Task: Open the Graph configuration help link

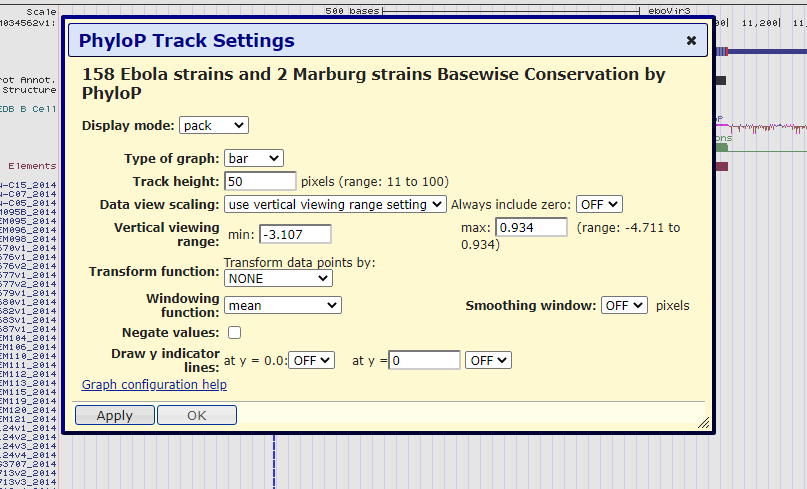Action: (x=154, y=385)
